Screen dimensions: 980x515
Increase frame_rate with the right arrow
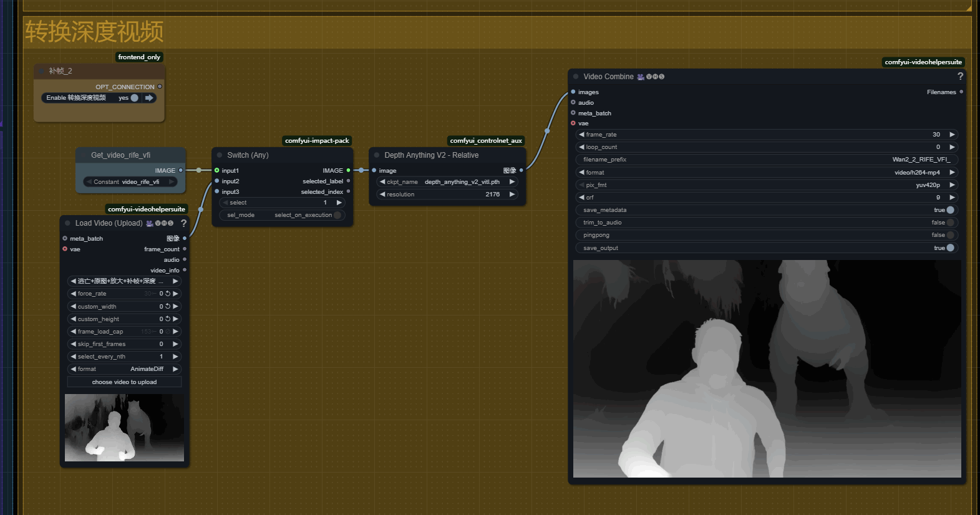click(952, 135)
